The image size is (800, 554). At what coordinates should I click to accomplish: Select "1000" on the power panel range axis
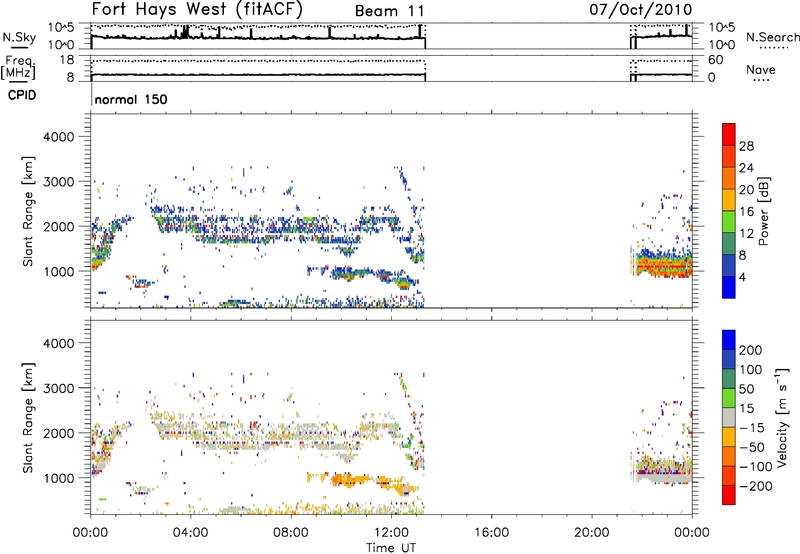point(58,271)
